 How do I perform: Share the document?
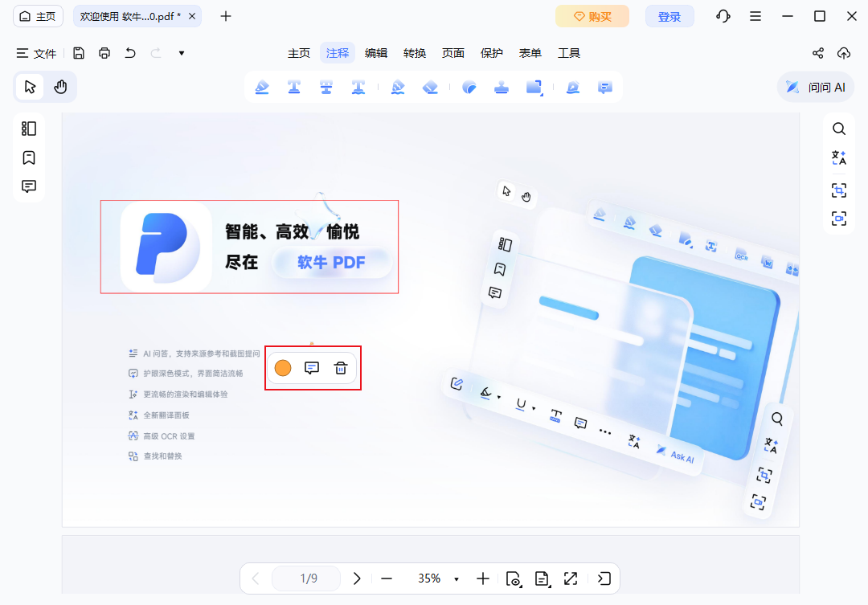click(817, 53)
